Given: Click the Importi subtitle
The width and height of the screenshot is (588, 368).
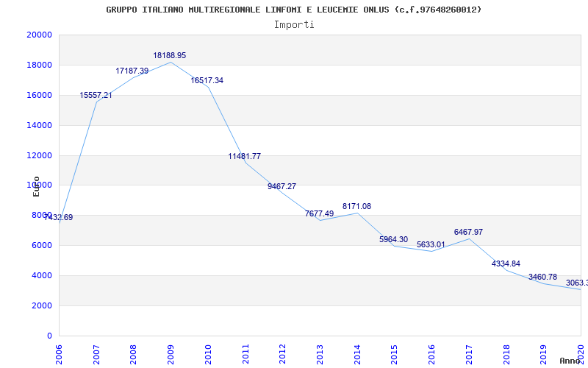Looking at the screenshot, I should coord(294,25).
